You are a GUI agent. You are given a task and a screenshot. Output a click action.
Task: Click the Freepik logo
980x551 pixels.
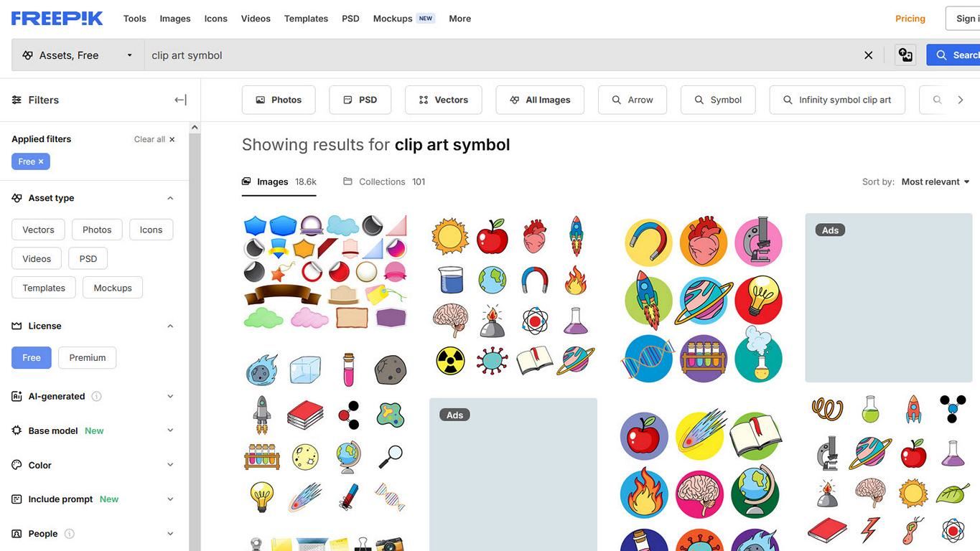tap(57, 19)
